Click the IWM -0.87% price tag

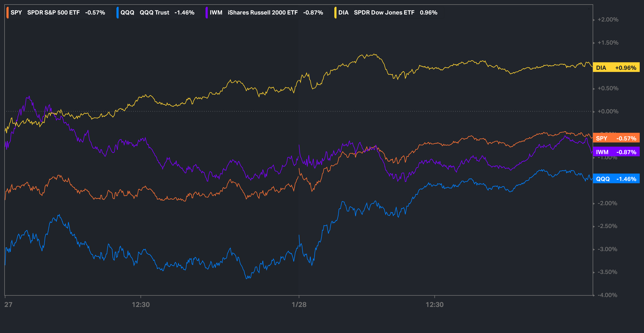tap(616, 152)
